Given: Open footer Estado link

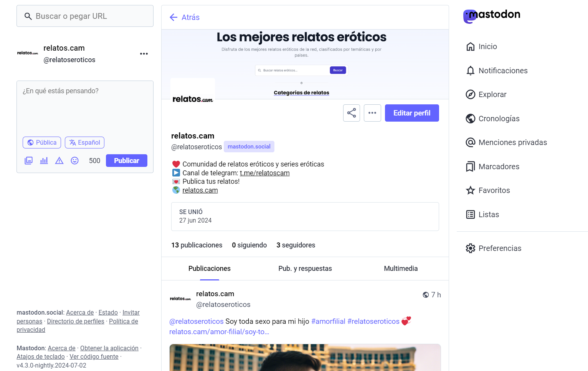Looking at the screenshot, I should click(108, 313).
